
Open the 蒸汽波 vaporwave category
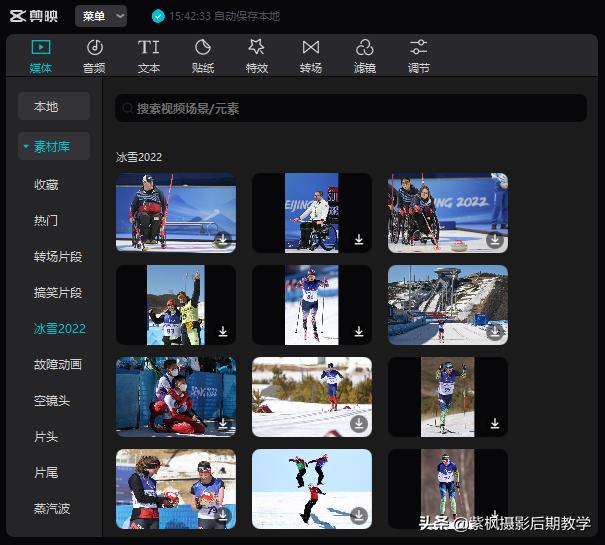click(x=52, y=508)
